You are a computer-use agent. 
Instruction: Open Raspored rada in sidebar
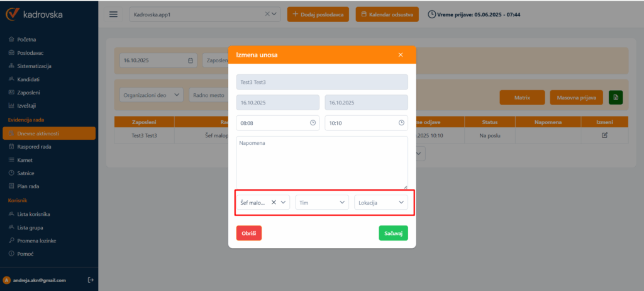click(34, 146)
